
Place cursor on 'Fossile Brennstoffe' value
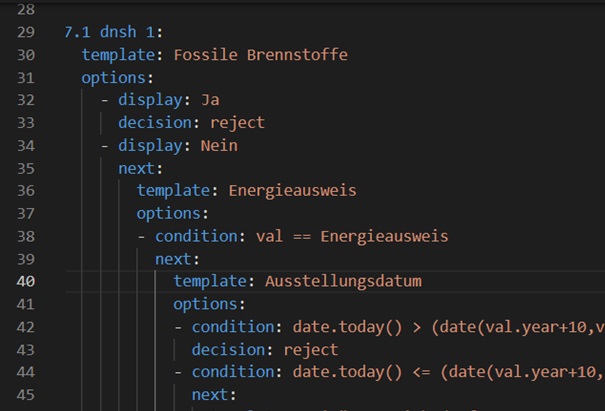(260, 54)
